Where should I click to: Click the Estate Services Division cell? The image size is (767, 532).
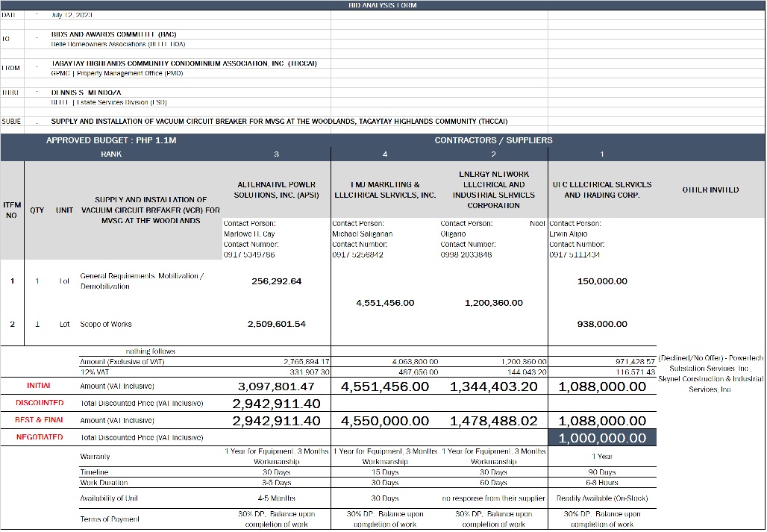coord(109,102)
